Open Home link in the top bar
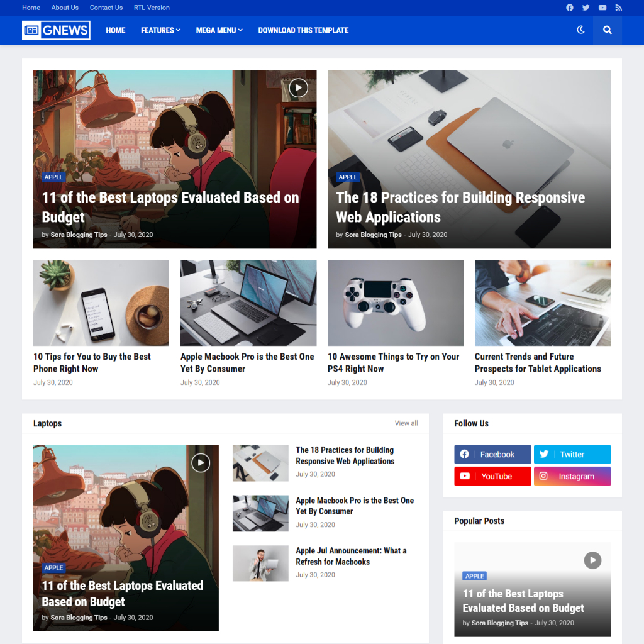 31,8
